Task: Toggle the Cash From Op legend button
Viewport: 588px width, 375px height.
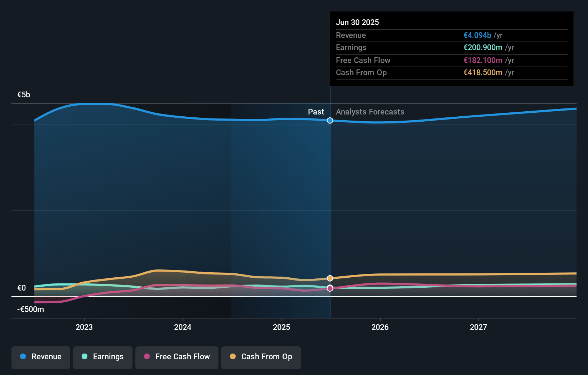Action: 261,357
